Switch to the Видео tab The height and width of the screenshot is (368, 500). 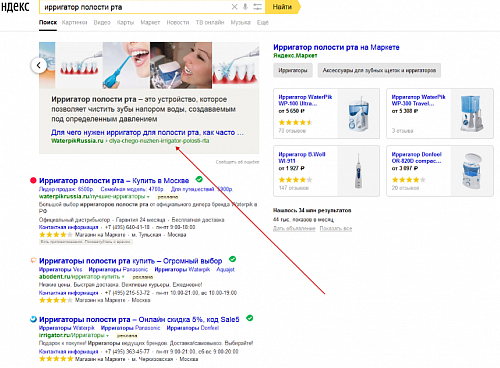click(x=102, y=22)
